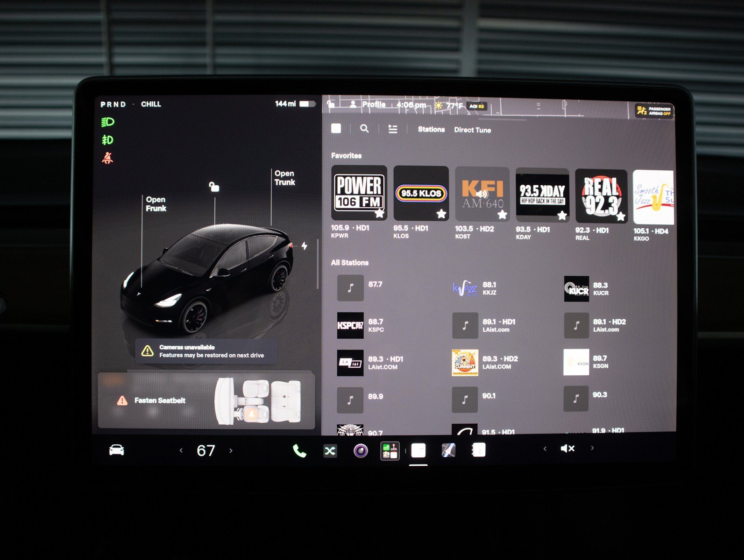Tune to 88.3 KUCR

[587, 289]
